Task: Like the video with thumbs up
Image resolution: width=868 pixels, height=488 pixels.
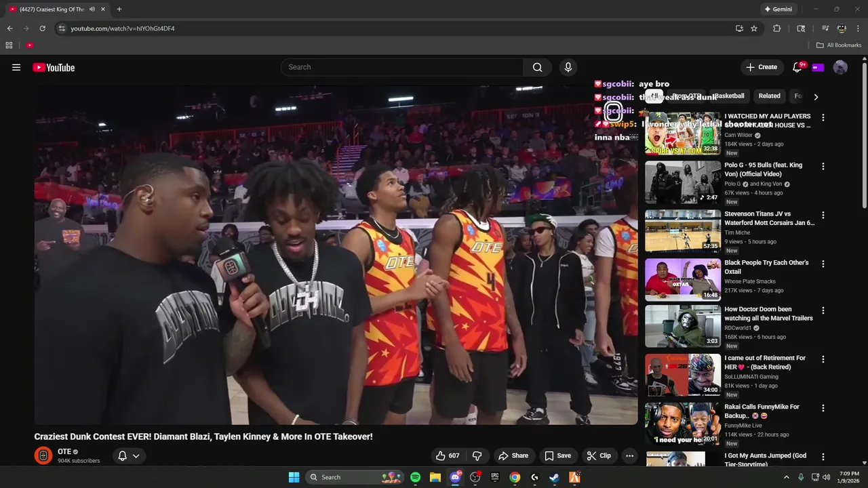Action: 447,455
